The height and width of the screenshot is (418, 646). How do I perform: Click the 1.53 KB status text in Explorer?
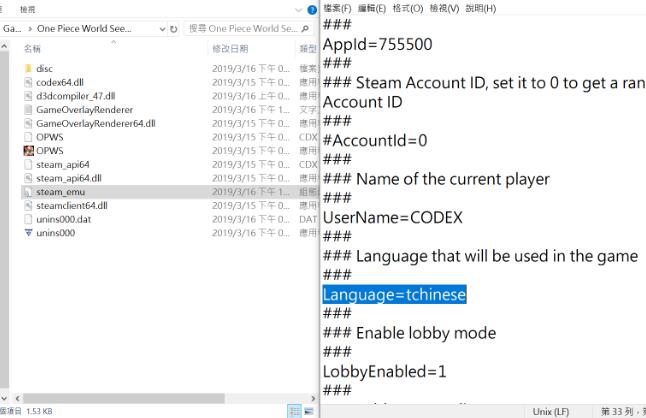tap(39, 411)
